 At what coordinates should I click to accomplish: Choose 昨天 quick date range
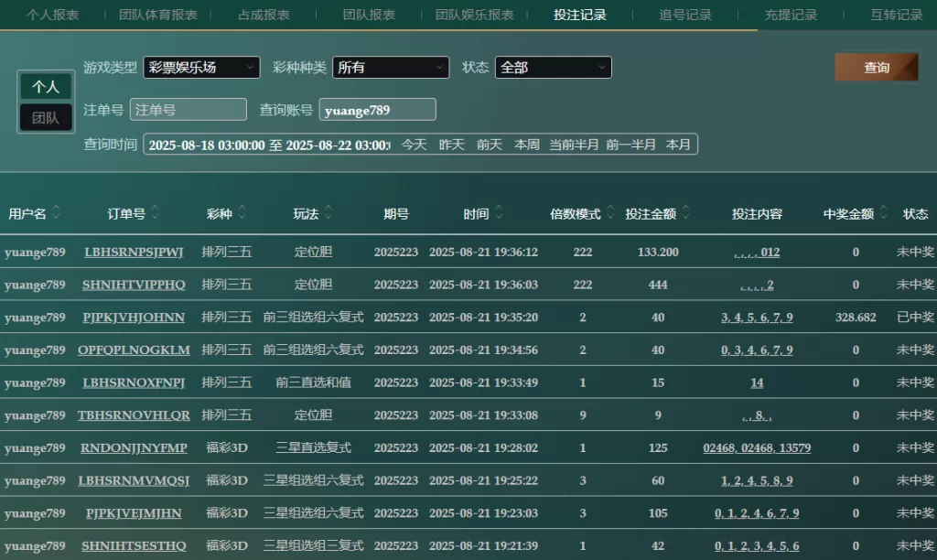click(452, 145)
